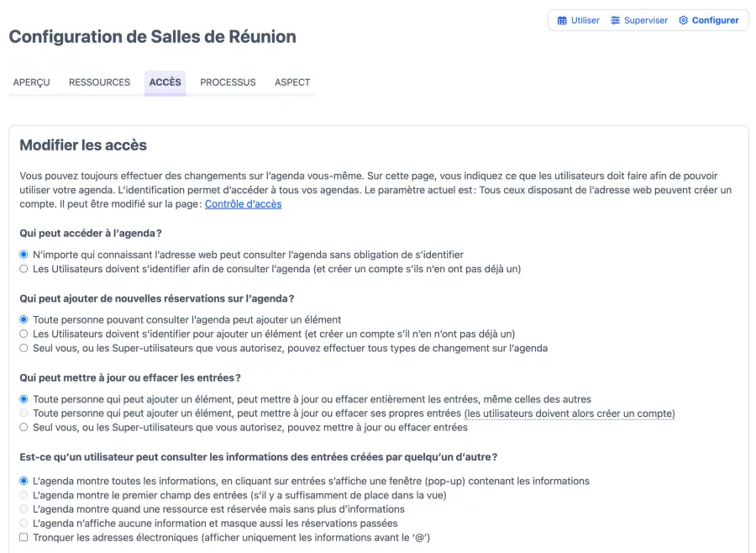The image size is (756, 553).
Task: Click the gear icon beside Configurer
Action: point(683,20)
